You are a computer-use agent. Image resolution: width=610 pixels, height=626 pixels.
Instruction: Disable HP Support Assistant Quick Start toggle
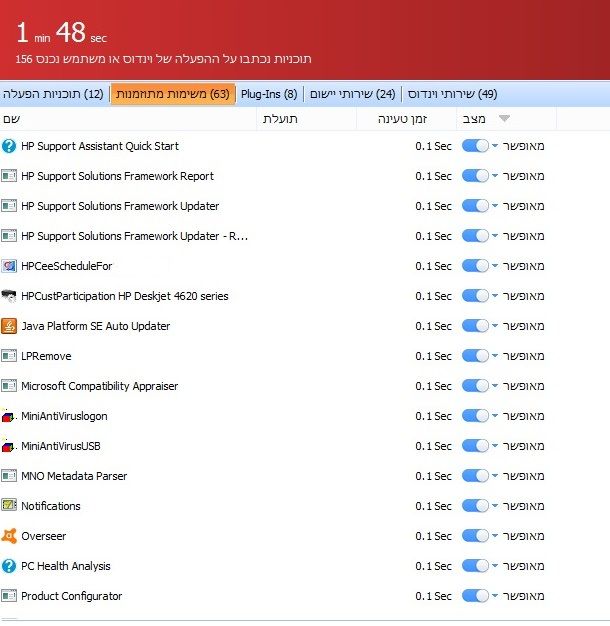click(475, 146)
